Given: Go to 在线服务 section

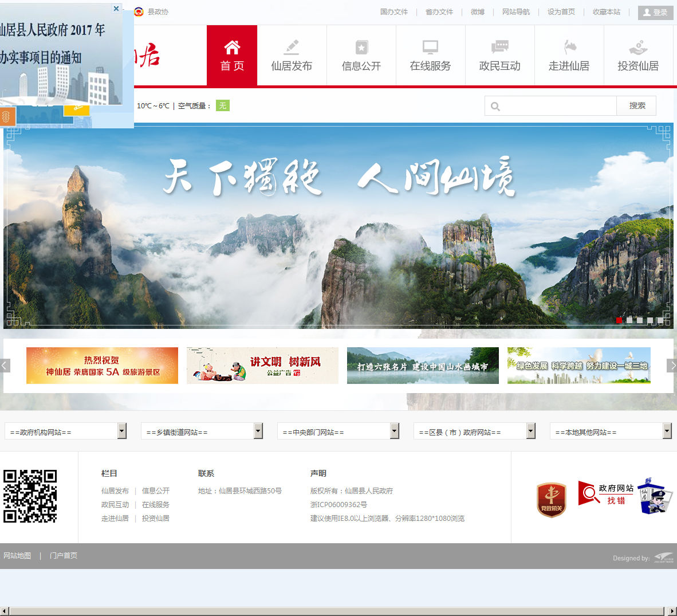Looking at the screenshot, I should tap(431, 55).
